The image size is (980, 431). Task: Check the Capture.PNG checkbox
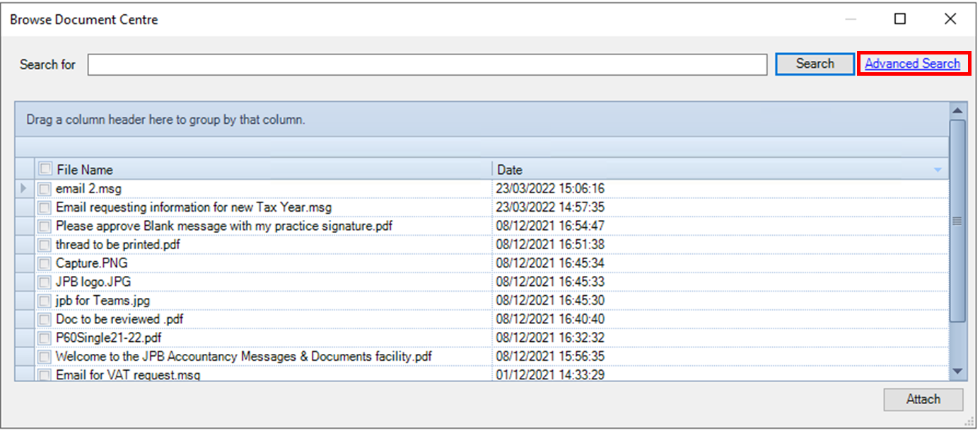[45, 263]
